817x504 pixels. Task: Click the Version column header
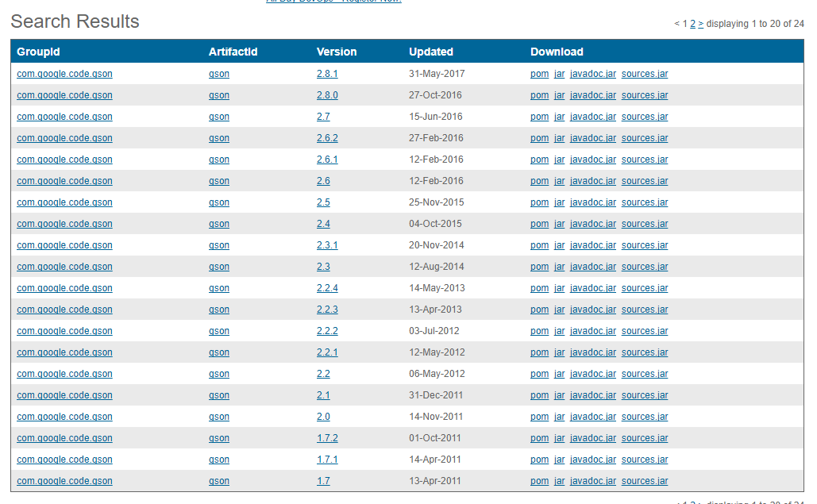[x=337, y=52]
